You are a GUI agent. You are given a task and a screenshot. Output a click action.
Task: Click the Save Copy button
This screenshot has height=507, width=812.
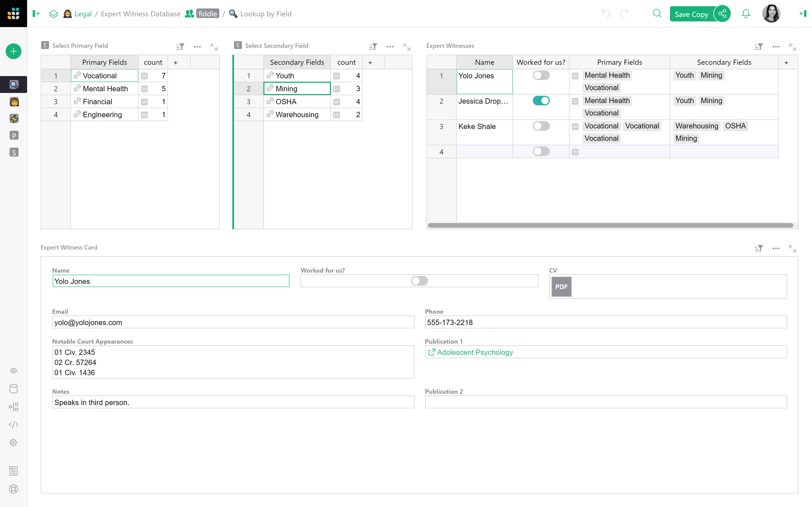(x=691, y=14)
